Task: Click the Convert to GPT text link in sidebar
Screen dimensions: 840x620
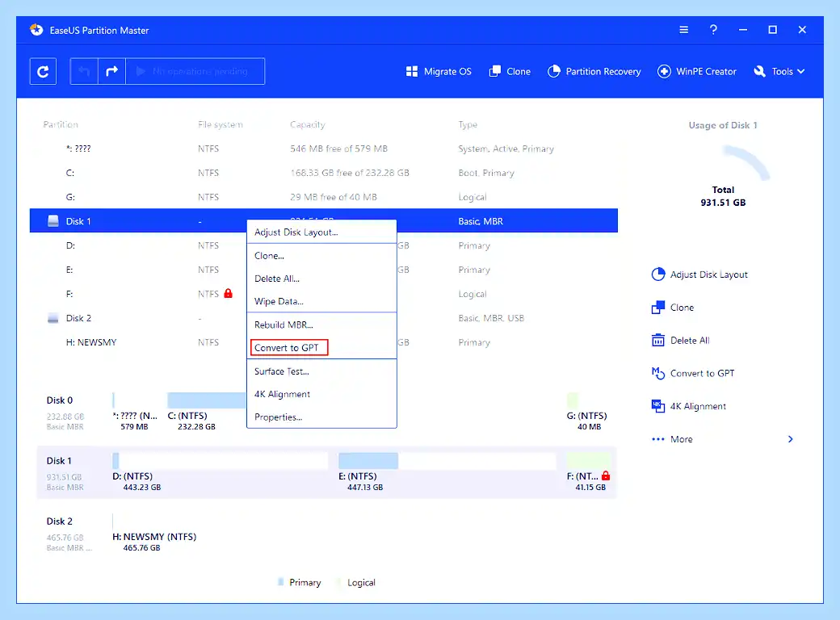Action: [703, 373]
